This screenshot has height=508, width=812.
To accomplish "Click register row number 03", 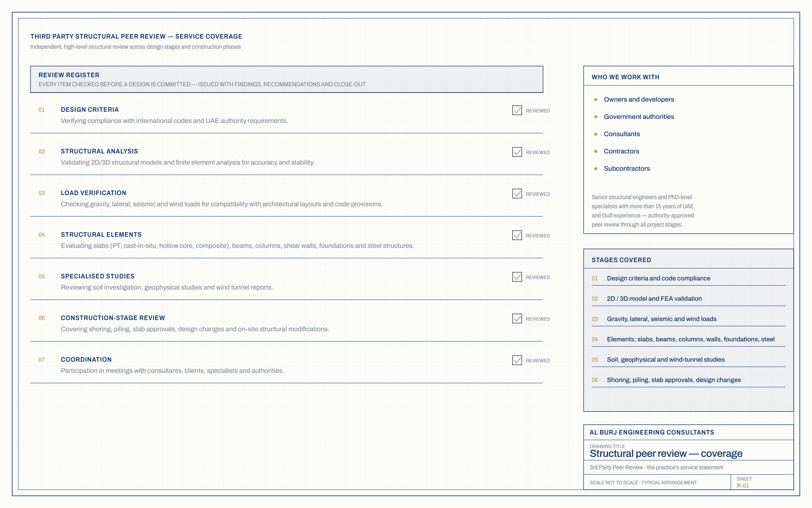I will 42,193.
